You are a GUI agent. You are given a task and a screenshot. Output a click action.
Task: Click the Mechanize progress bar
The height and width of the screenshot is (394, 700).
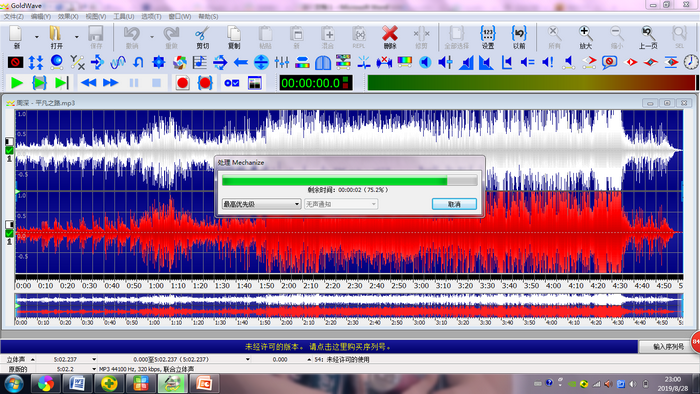click(350, 181)
